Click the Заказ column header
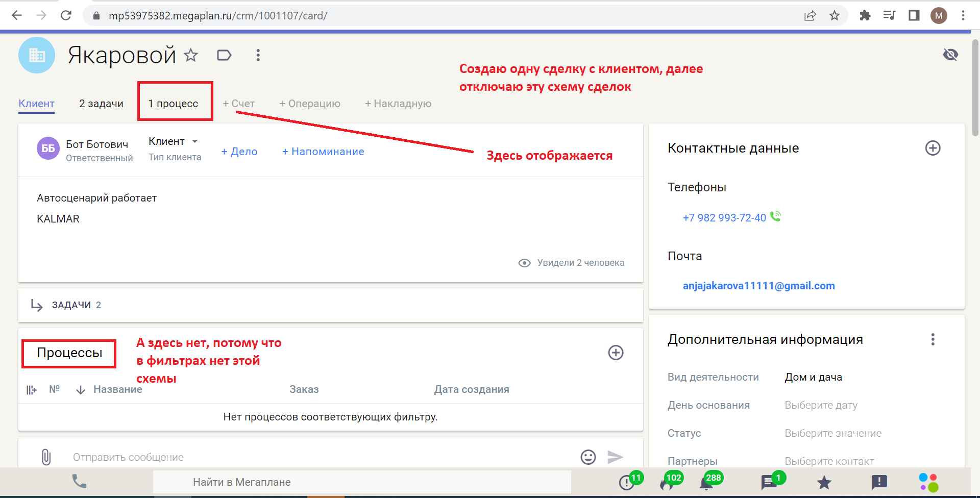The height and width of the screenshot is (498, 980). coord(304,389)
